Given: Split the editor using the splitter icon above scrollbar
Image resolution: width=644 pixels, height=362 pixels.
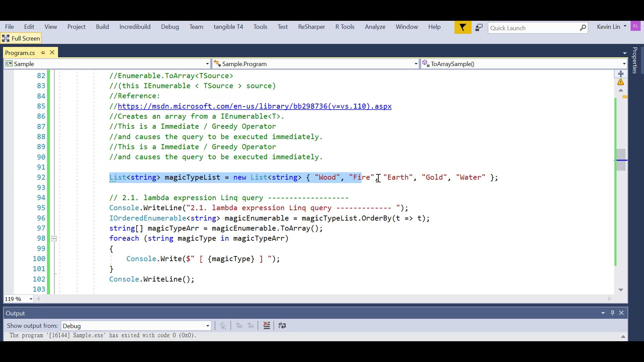Looking at the screenshot, I should (x=621, y=73).
